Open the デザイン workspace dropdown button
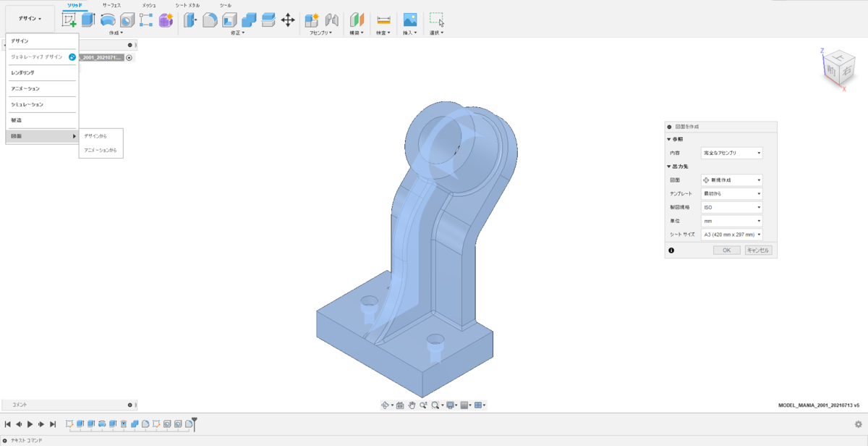Viewport: 868px width, 446px height. pyautogui.click(x=30, y=19)
